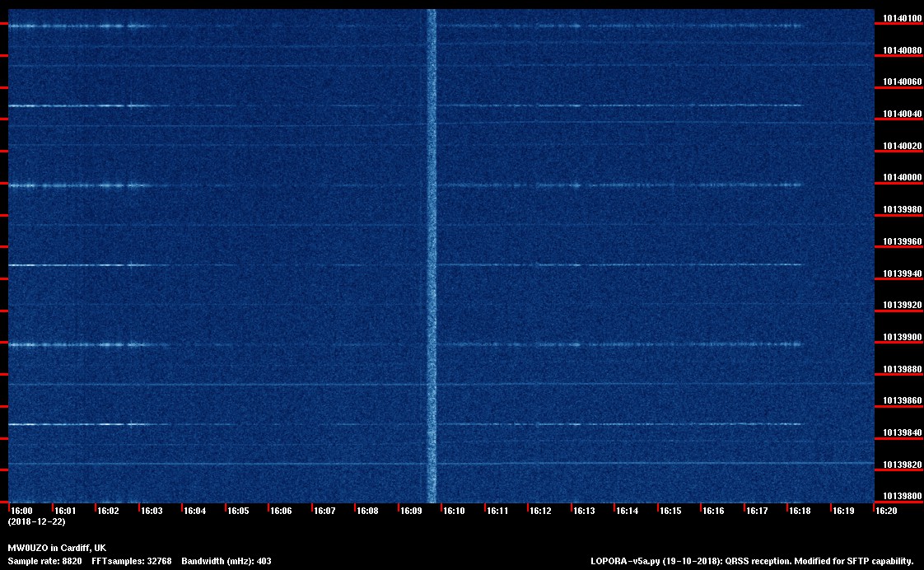Image resolution: width=924 pixels, height=570 pixels.
Task: Select the 10139800 frequency label
Action: (x=902, y=496)
